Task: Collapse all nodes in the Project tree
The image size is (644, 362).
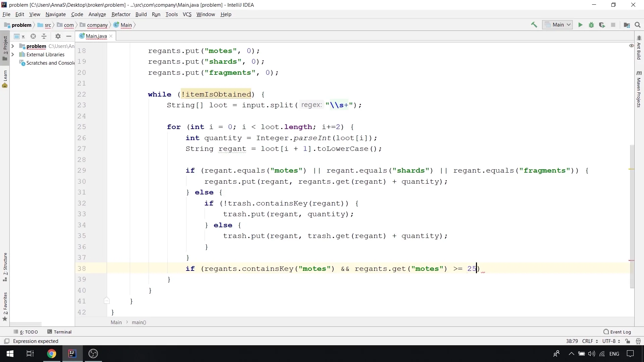Action: click(44, 36)
